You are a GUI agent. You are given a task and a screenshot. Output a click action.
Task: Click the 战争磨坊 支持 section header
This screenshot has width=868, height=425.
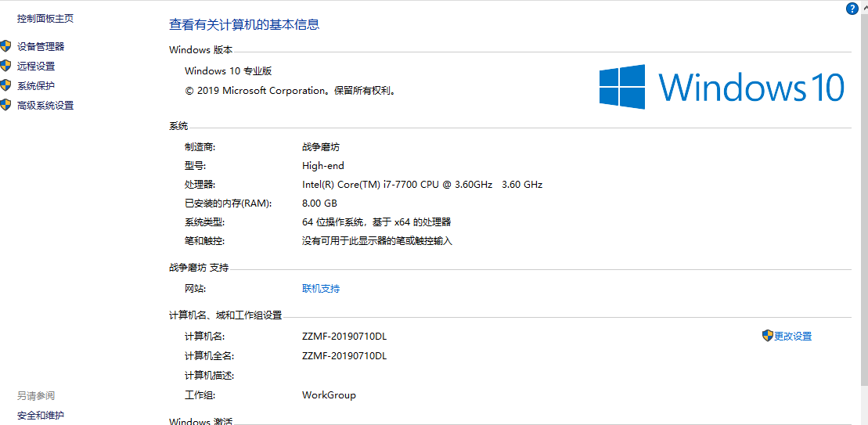pyautogui.click(x=199, y=268)
